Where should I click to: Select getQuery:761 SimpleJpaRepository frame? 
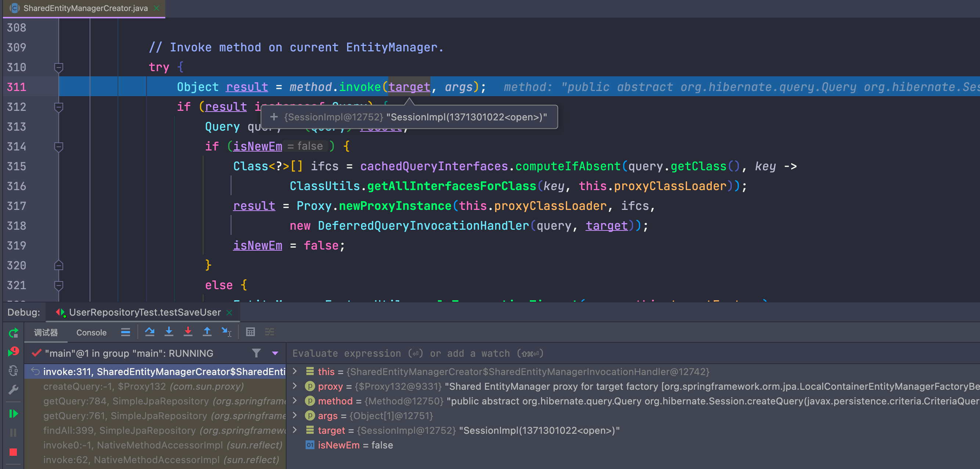click(155, 416)
